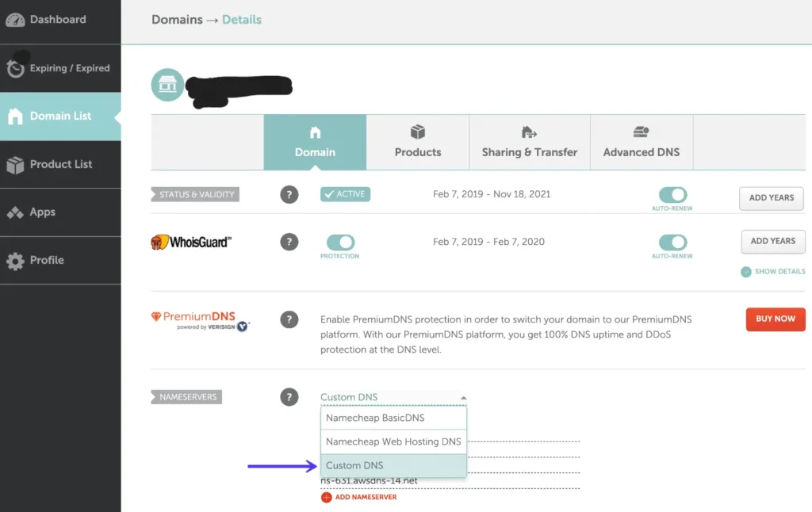Toggle auto-renew for WhoisGuard
This screenshot has width=812, height=512.
[673, 241]
